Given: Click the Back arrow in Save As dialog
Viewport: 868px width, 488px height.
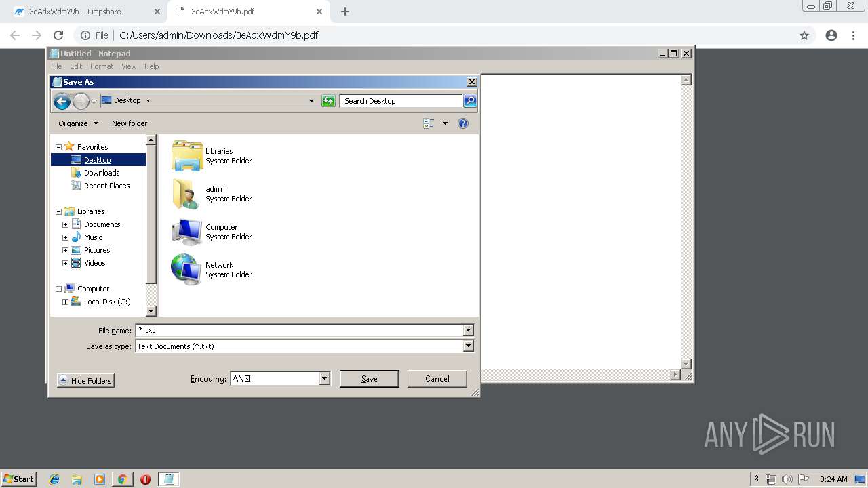Looking at the screenshot, I should pyautogui.click(x=62, y=102).
